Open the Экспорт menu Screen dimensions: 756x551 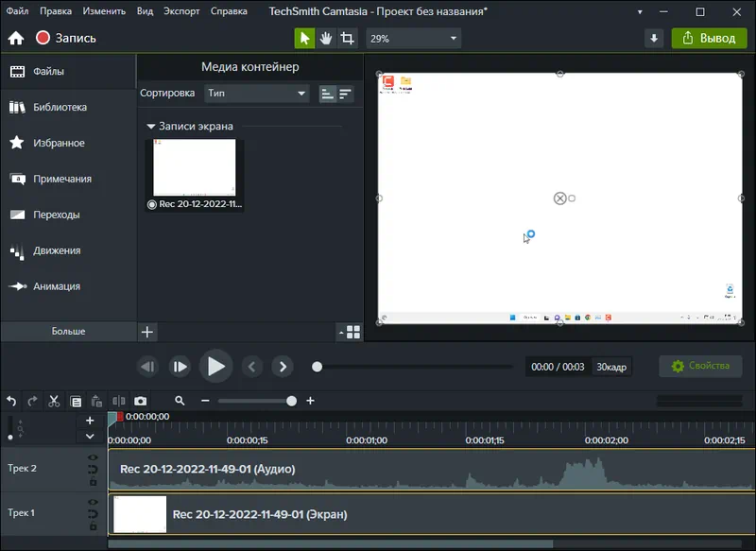click(x=181, y=11)
